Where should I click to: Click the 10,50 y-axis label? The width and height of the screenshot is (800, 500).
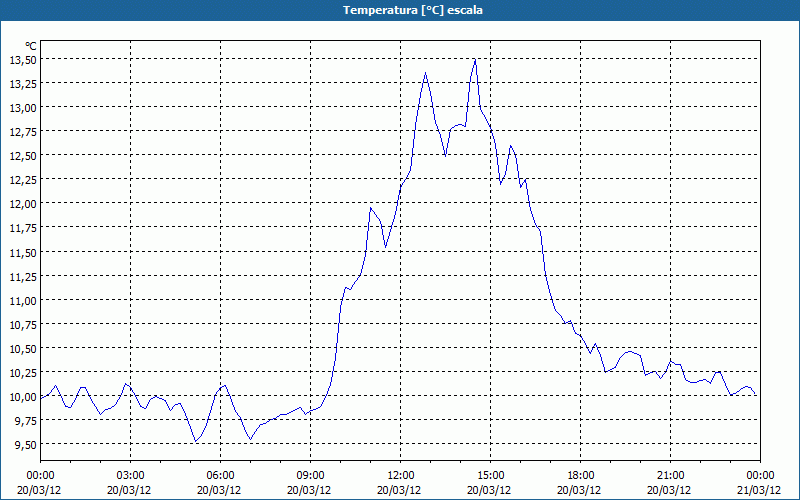click(x=23, y=348)
